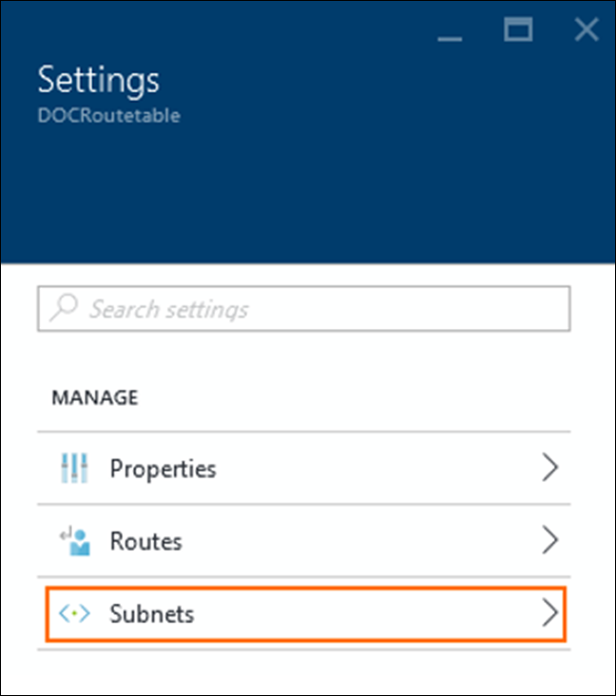Open the Routes menu entry
This screenshot has height=696, width=616.
coord(304,541)
